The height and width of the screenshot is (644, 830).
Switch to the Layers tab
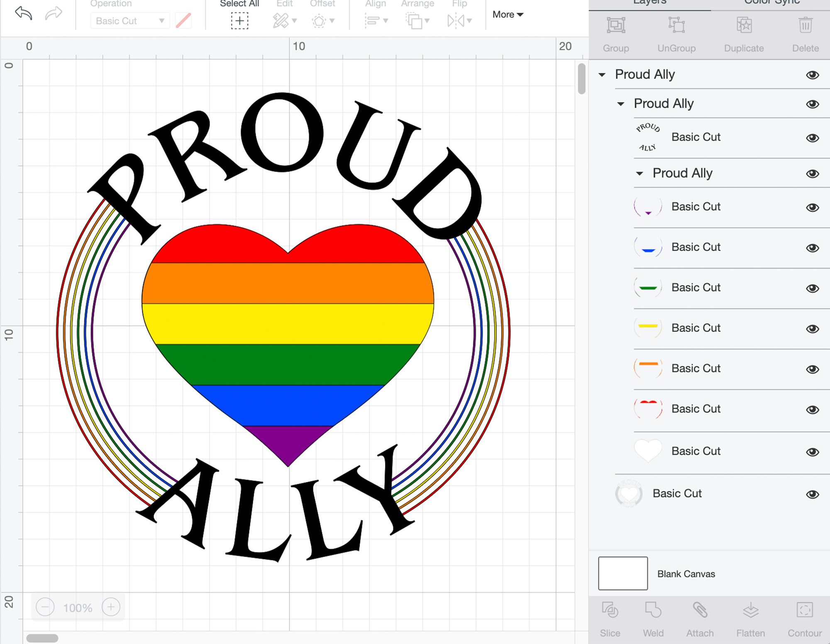[x=650, y=2]
